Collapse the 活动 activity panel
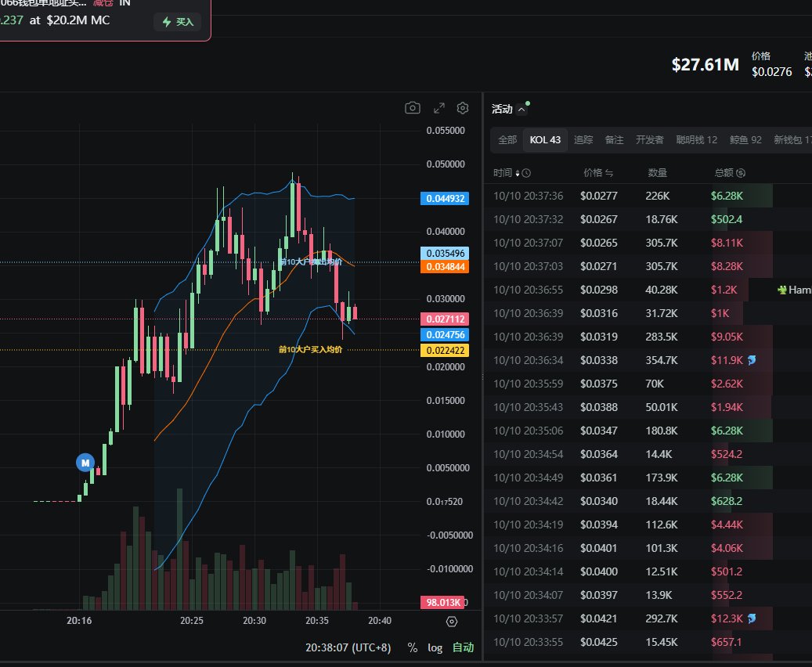This screenshot has width=812, height=667. click(x=521, y=110)
